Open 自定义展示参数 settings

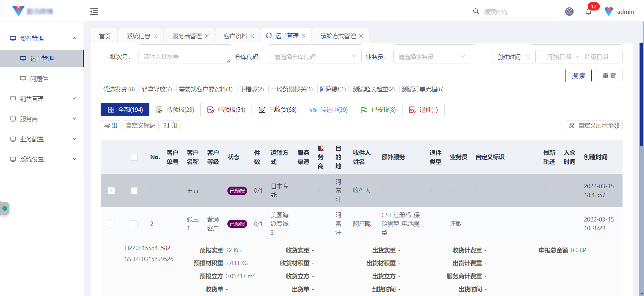coord(594,125)
